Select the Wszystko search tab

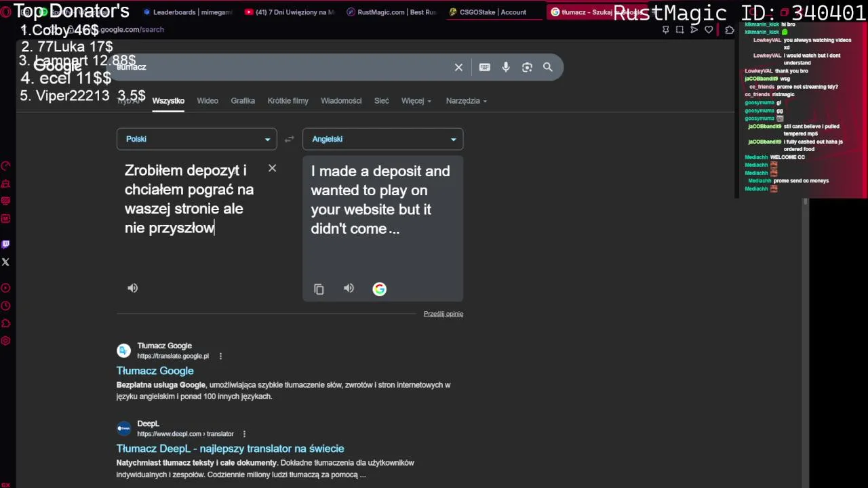(168, 101)
